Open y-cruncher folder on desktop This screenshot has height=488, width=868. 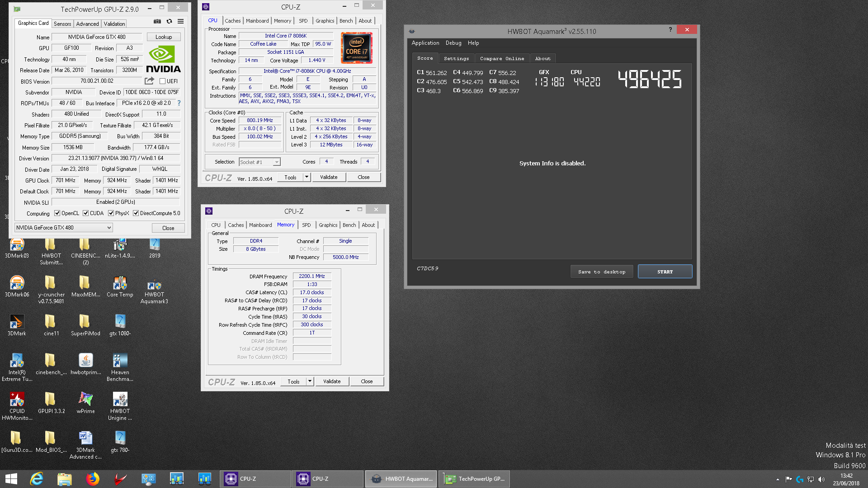click(x=51, y=290)
